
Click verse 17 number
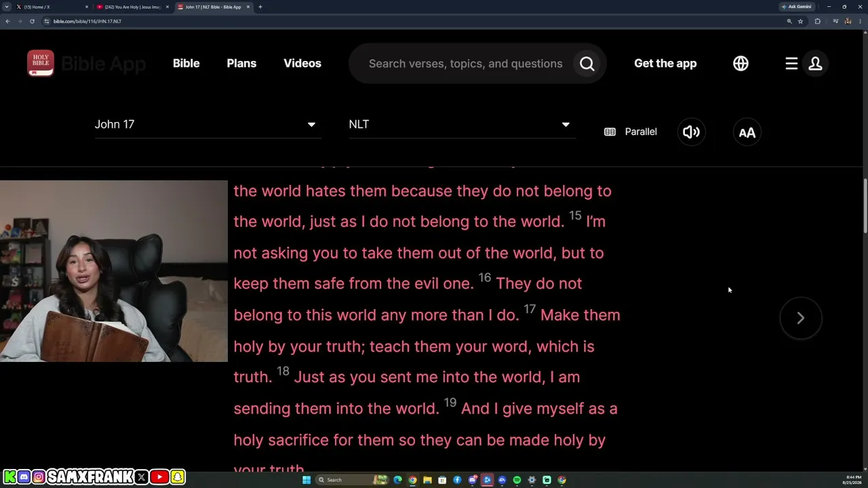530,309
